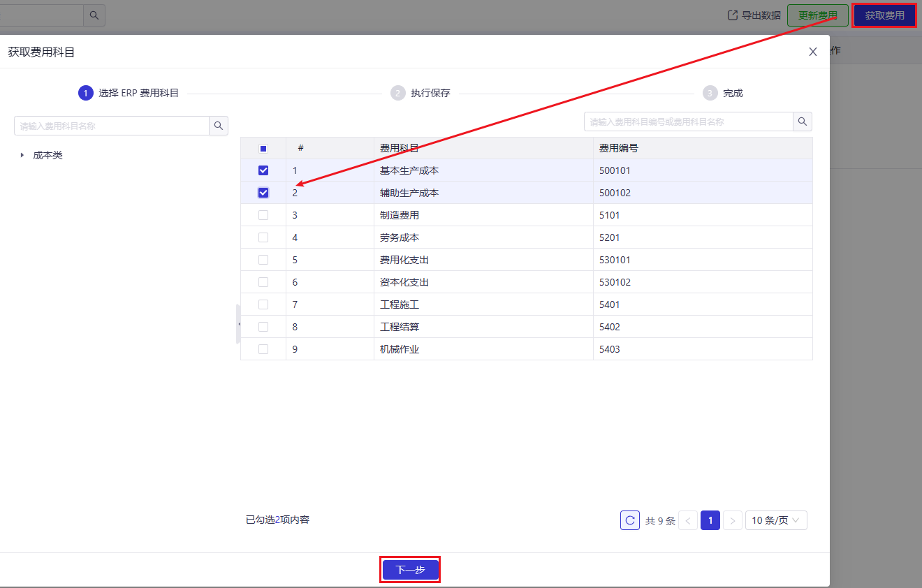This screenshot has width=922, height=588.
Task: Click the search icon beside the left subject-name field
Action: pyautogui.click(x=219, y=126)
